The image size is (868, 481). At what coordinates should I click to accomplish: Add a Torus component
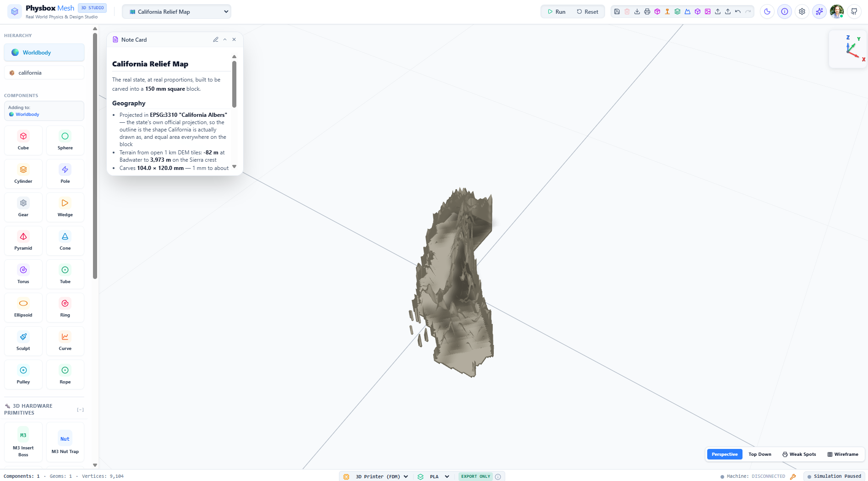[23, 274]
